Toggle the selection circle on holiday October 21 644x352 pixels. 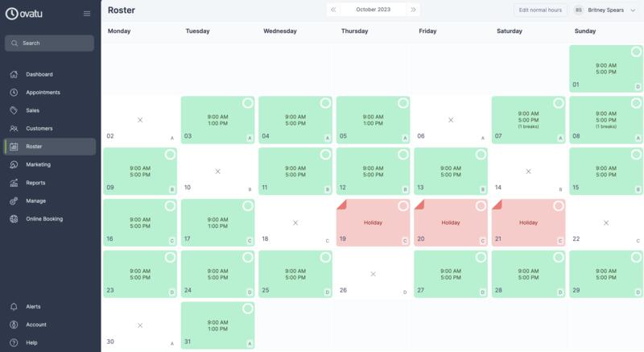(x=559, y=205)
